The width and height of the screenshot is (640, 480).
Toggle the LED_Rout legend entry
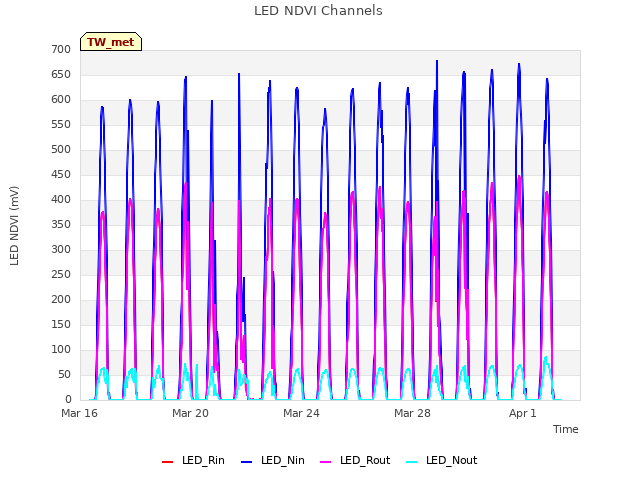click(355, 460)
